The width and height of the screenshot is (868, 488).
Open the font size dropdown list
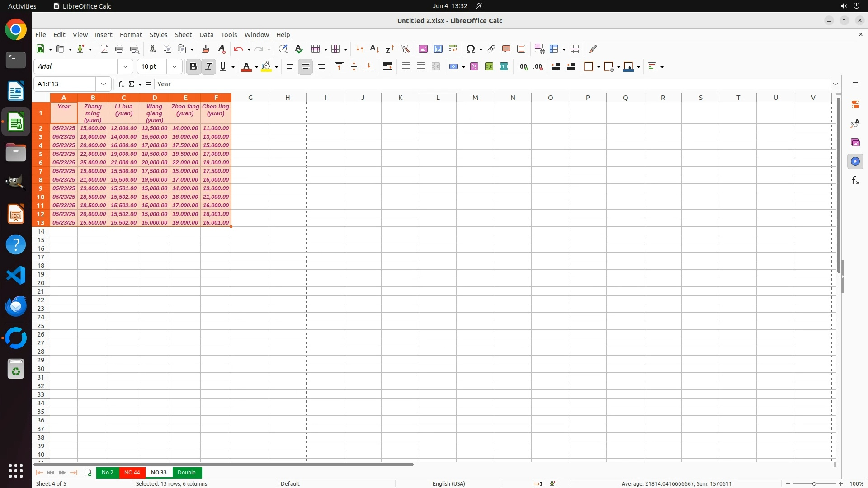click(x=175, y=67)
